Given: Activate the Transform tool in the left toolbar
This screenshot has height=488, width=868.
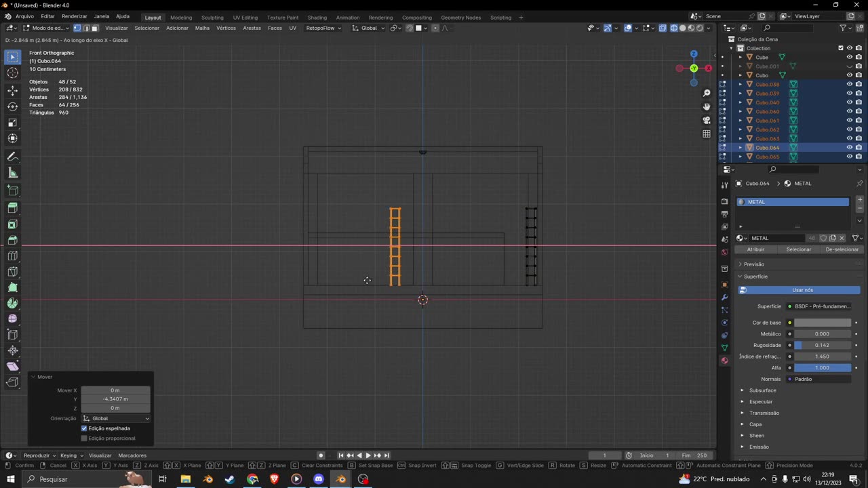Looking at the screenshot, I should coord(13,138).
